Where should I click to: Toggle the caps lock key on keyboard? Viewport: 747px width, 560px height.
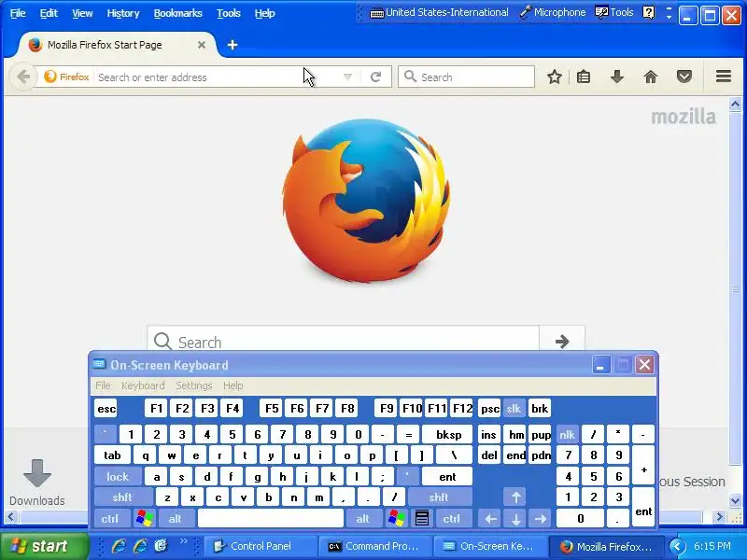click(118, 477)
